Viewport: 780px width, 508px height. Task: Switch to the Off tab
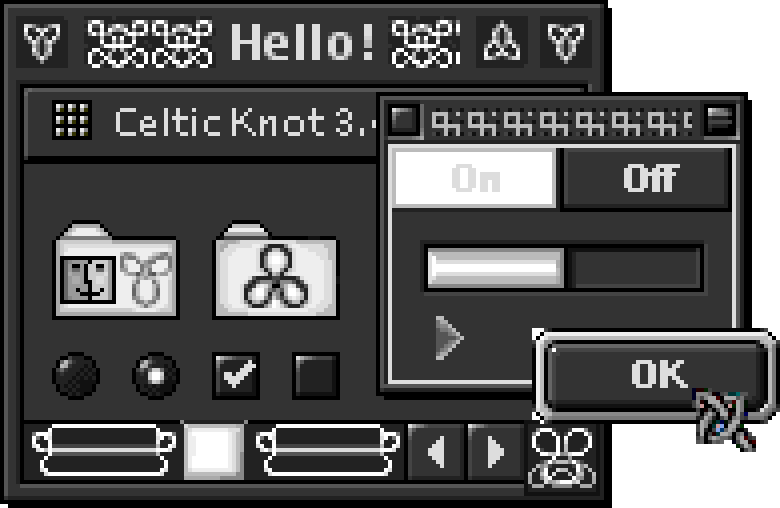(647, 178)
